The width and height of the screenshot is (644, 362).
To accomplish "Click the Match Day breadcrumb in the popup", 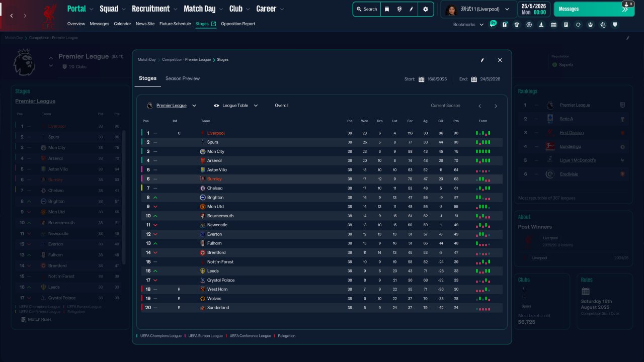I will coord(147,60).
